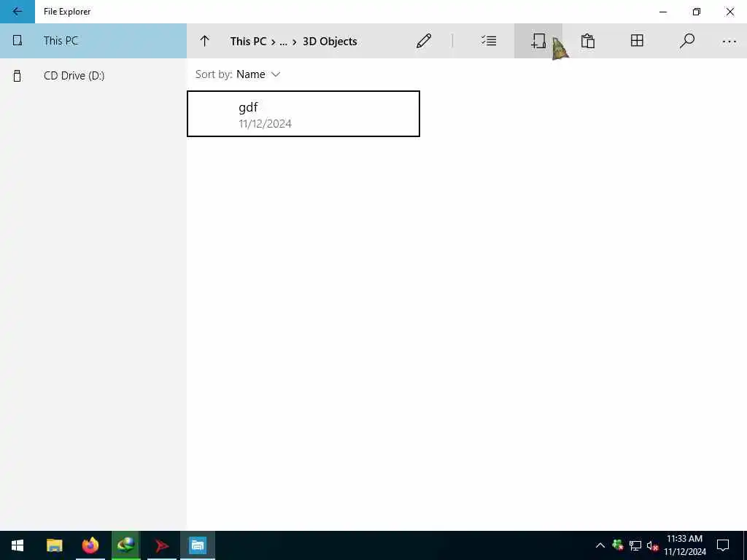The height and width of the screenshot is (560, 747).
Task: Click 3D Objects breadcrumb
Action: click(330, 42)
